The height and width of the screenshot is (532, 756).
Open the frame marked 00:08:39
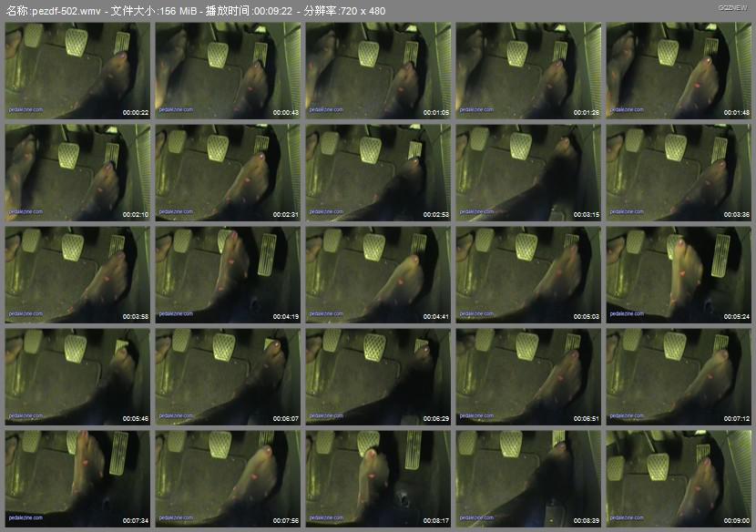pyautogui.click(x=528, y=479)
